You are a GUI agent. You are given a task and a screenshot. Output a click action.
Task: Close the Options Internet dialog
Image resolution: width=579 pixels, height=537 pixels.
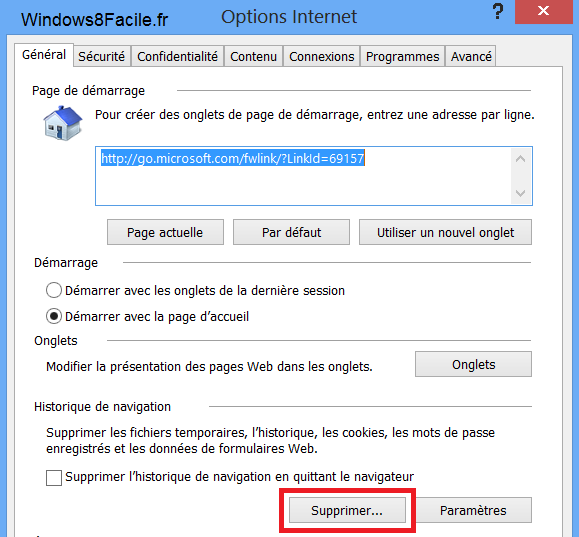point(544,11)
